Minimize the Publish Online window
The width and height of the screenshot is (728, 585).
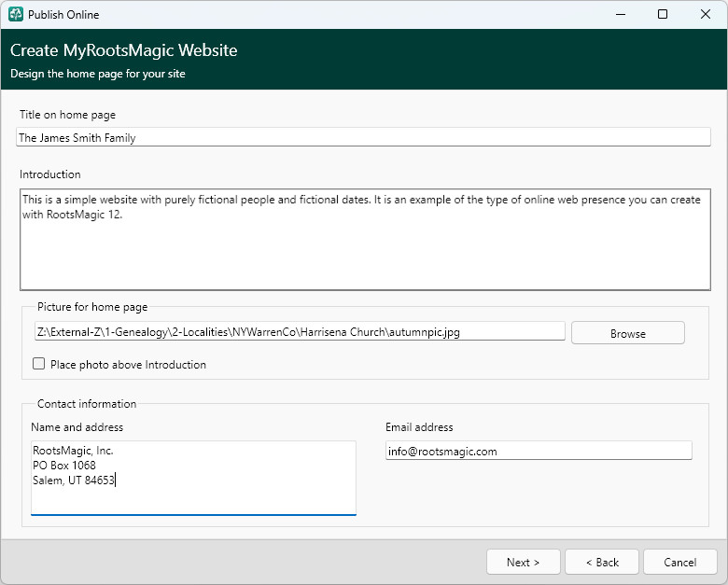(x=621, y=14)
